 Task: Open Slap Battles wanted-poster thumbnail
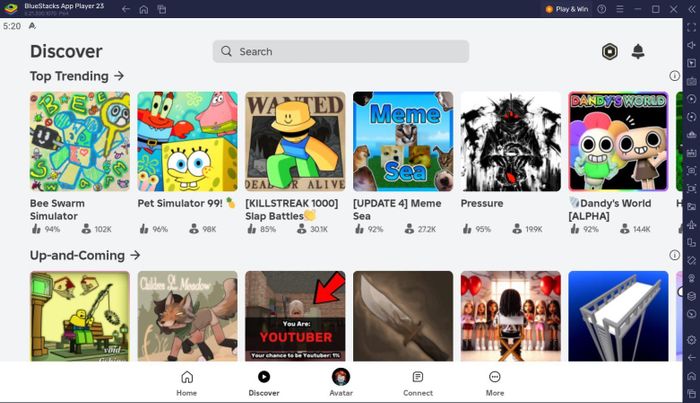click(x=295, y=141)
